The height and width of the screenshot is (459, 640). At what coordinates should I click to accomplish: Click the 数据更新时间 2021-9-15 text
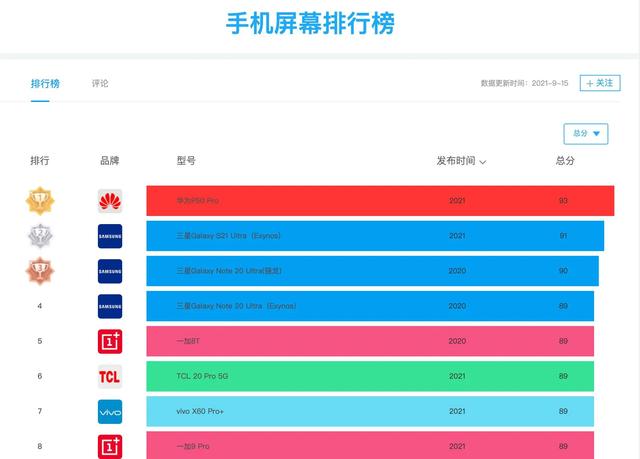coord(524,83)
